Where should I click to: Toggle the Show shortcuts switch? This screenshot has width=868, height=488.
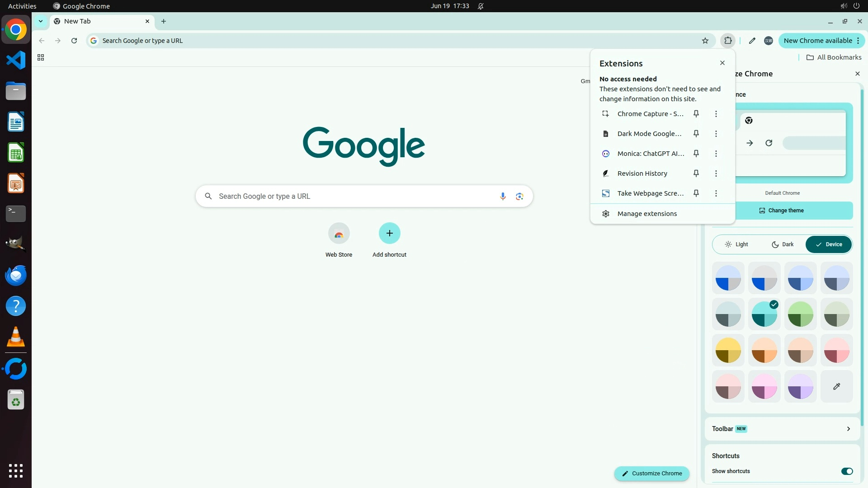(846, 471)
